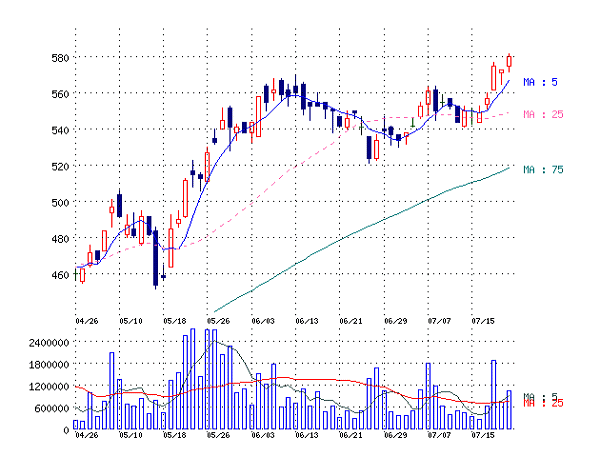Click 04/26 date under the volume chart

pos(87,436)
